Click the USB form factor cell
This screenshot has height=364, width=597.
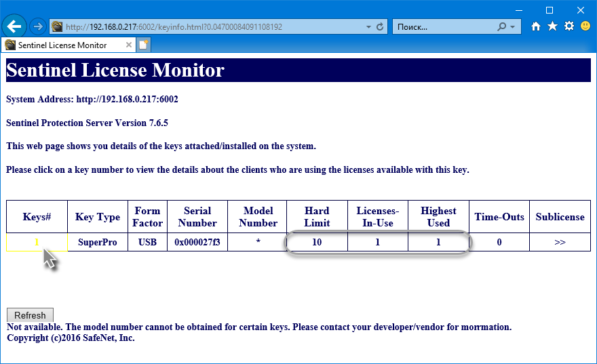(147, 242)
